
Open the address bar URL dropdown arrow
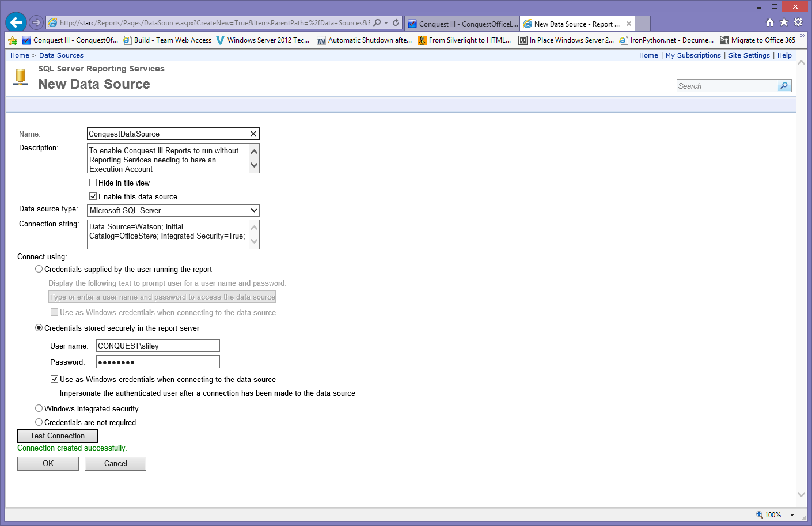click(x=386, y=23)
